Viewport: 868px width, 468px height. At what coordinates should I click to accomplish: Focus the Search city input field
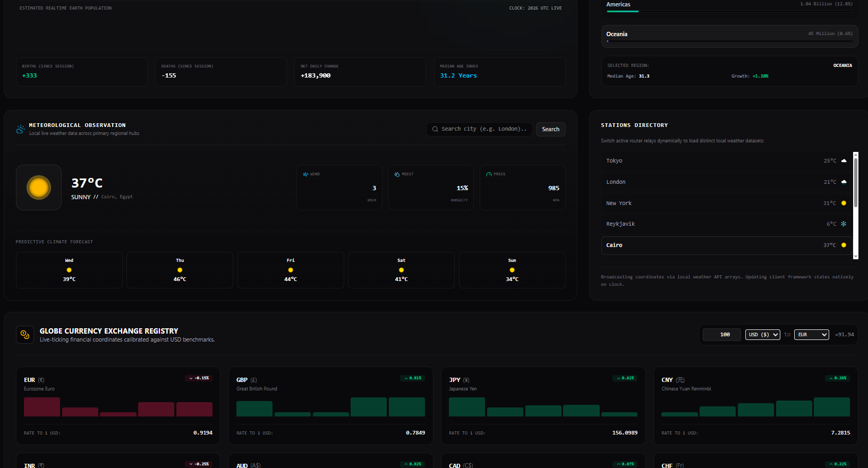479,129
